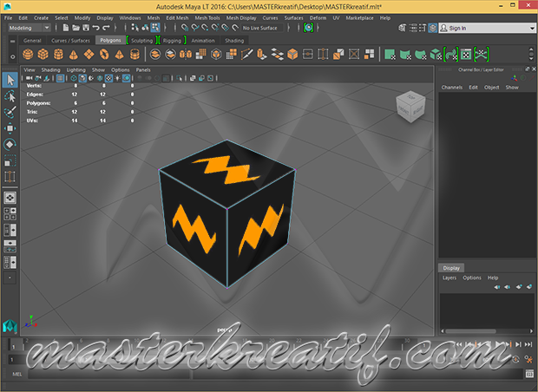Activate the Rotate tool
The height and width of the screenshot is (392, 538).
[x=10, y=144]
